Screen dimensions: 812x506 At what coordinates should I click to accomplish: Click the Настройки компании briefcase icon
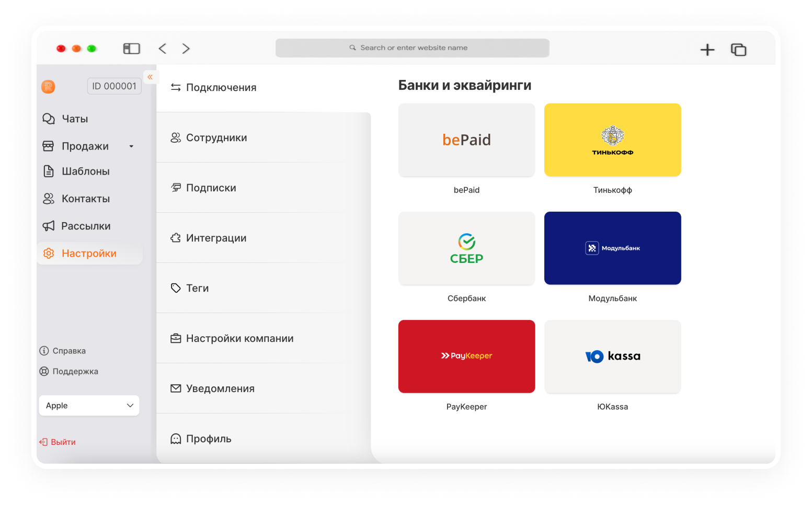tap(176, 339)
